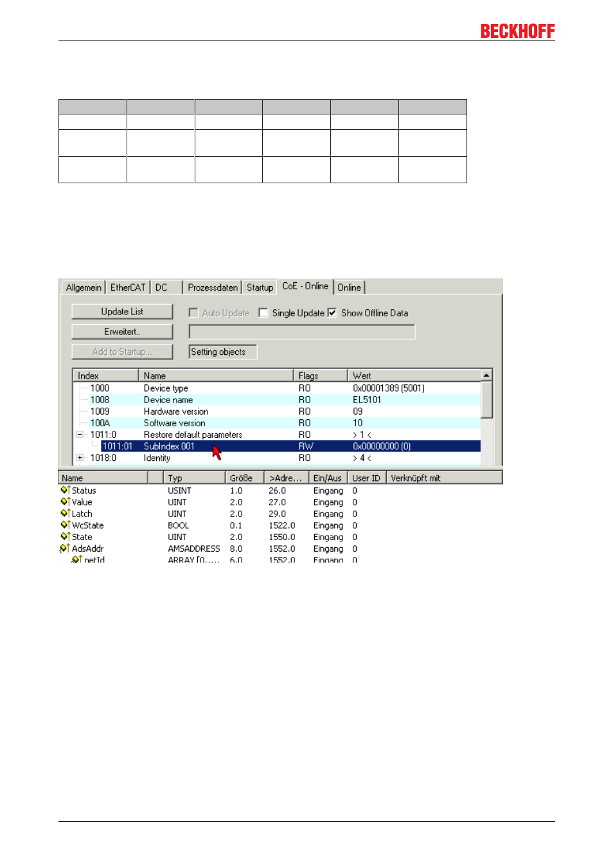Click the scrollbar up arrow of CoE list

(x=487, y=375)
